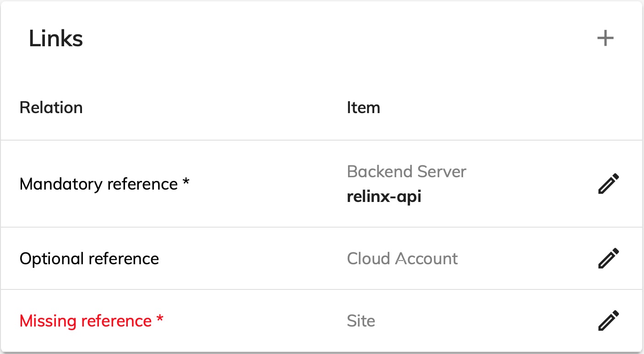Select the red Missing reference label

pos(86,321)
